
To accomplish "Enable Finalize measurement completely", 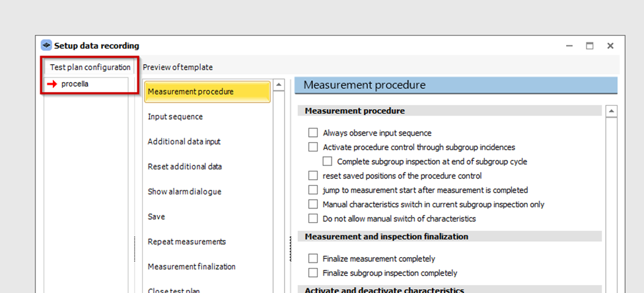I will click(313, 259).
